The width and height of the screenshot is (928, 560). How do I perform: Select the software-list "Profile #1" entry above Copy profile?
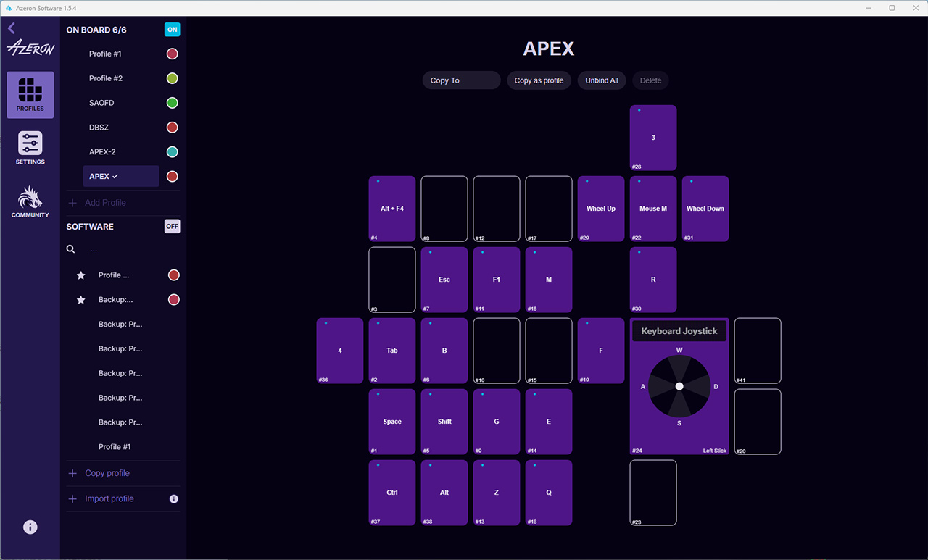(115, 447)
